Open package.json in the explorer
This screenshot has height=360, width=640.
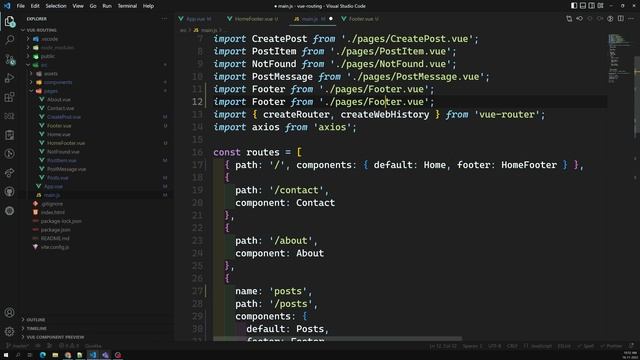(x=55, y=230)
